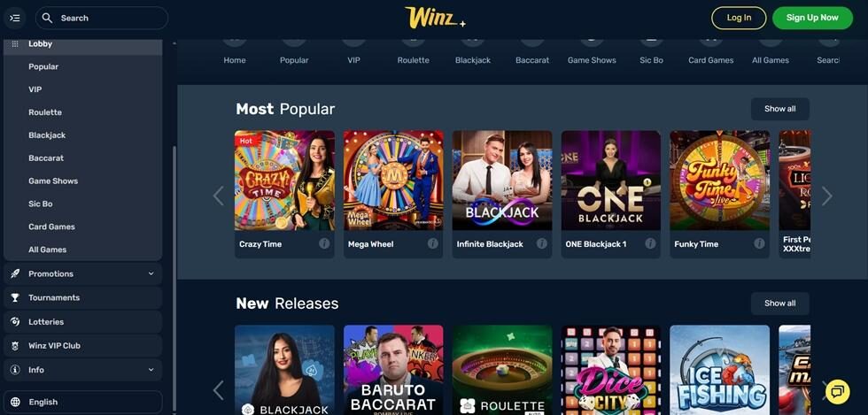The width and height of the screenshot is (868, 415).
Task: Click the Sign Up Now button
Action: 813,18
